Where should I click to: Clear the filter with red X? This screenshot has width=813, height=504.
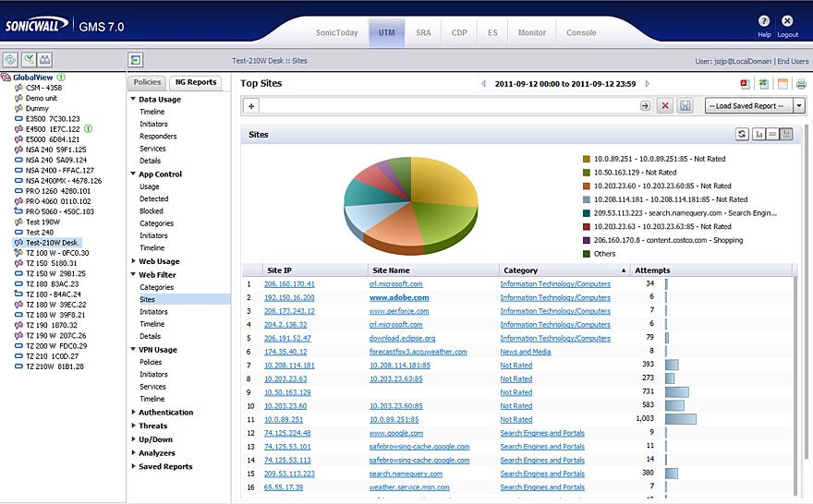pyautogui.click(x=664, y=106)
